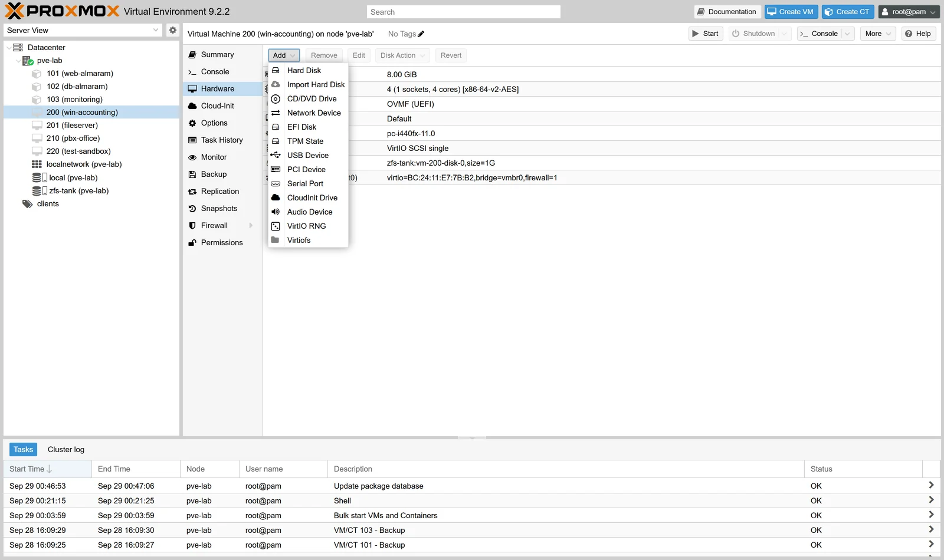Click the Create CT button
The height and width of the screenshot is (560, 944).
[847, 12]
